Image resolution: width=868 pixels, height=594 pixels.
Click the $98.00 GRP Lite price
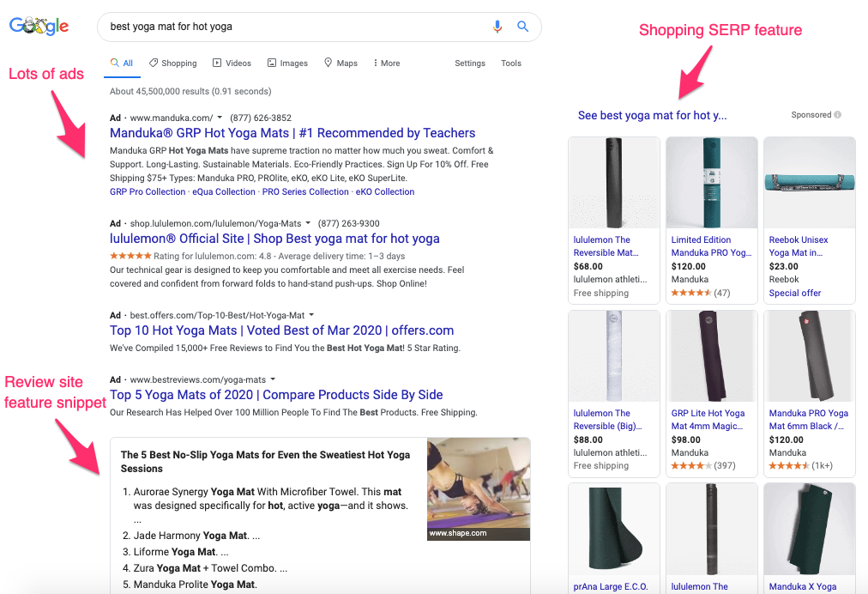(x=686, y=440)
